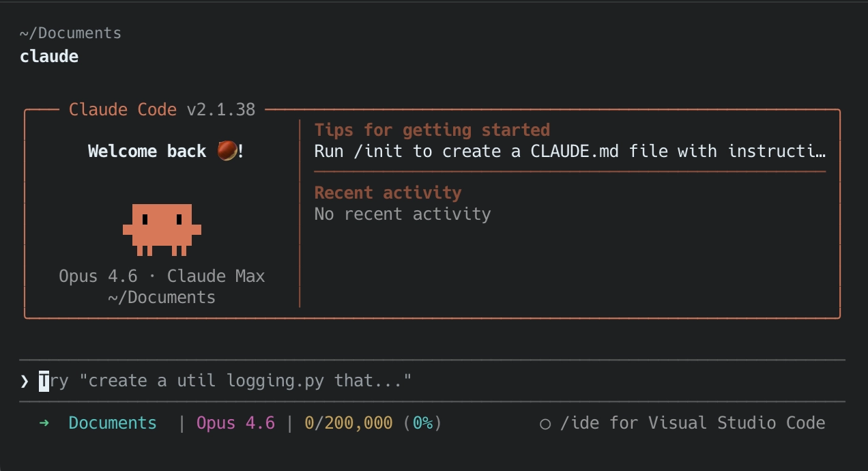The width and height of the screenshot is (868, 471).
Task: Click the Run /init tip line
Action: click(x=570, y=151)
